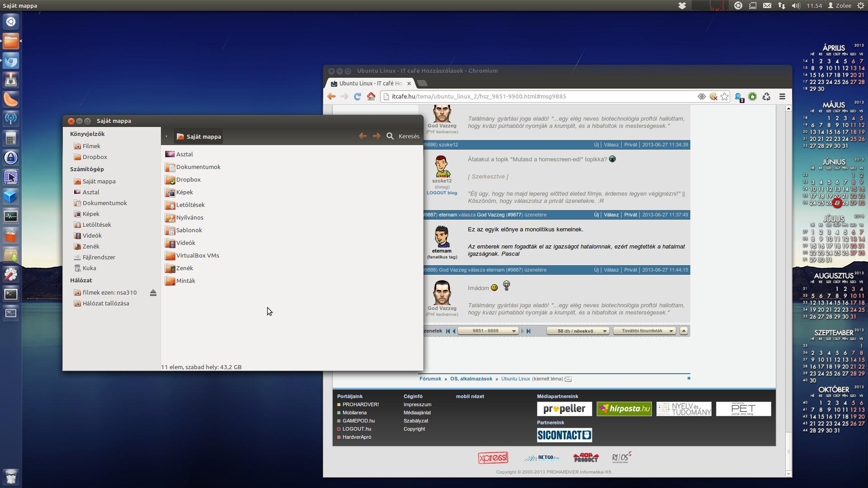Screen dimensions: 868x488
Task: Open the network indicator menu
Action: [782, 5]
